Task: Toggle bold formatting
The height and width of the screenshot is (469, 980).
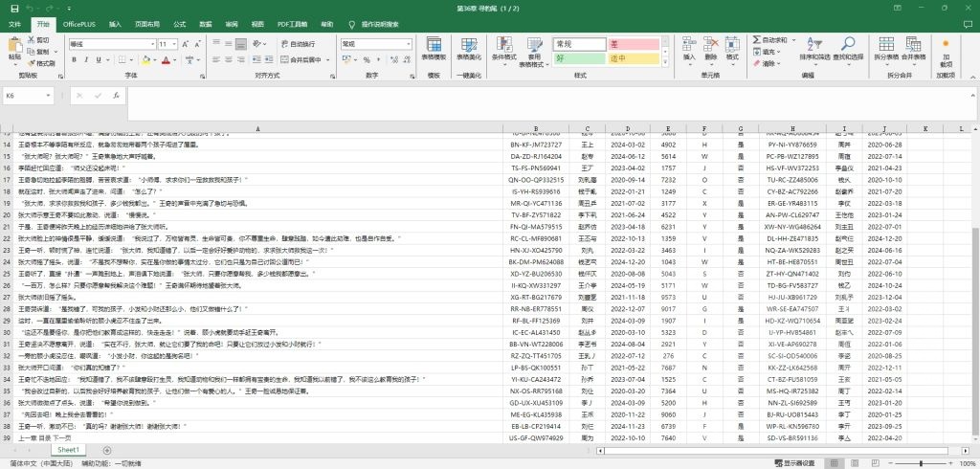Action: [x=74, y=58]
